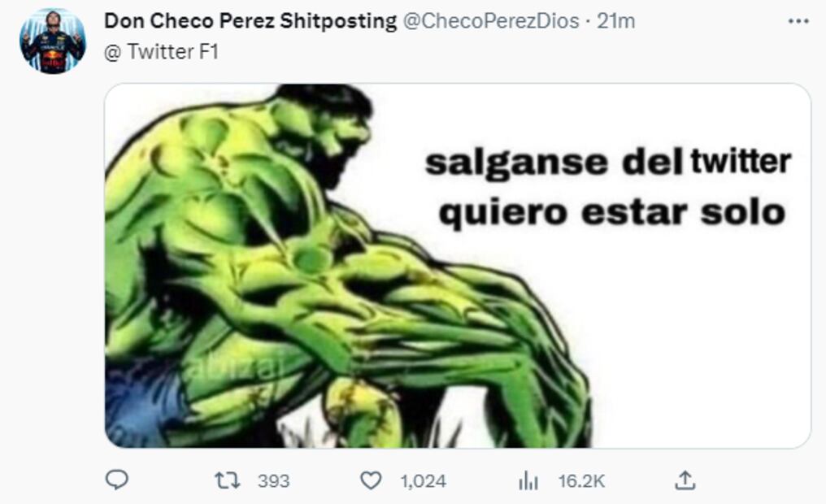Viewport: 826px width, 504px height.
Task: View the 393 retweets count
Action: click(x=273, y=480)
